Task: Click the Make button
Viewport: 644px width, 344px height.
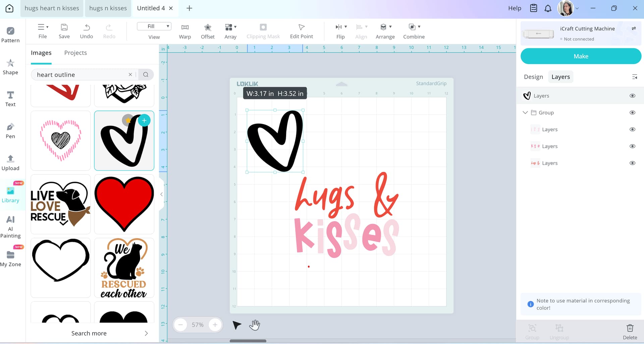Action: [x=581, y=56]
